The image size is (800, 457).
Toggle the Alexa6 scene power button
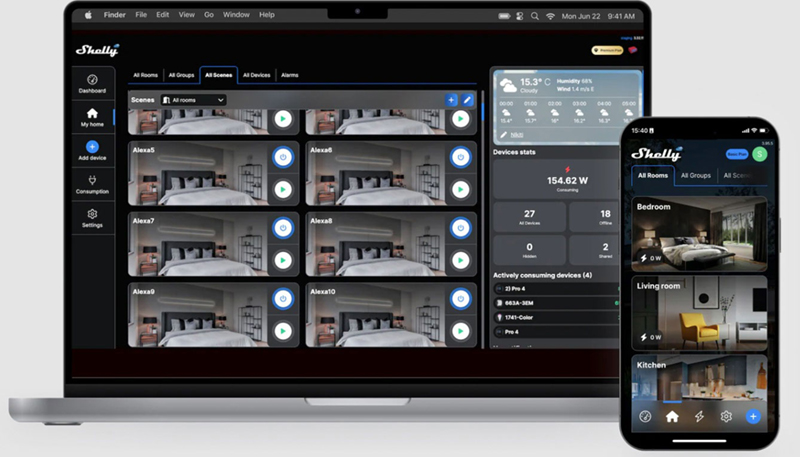[x=461, y=157]
